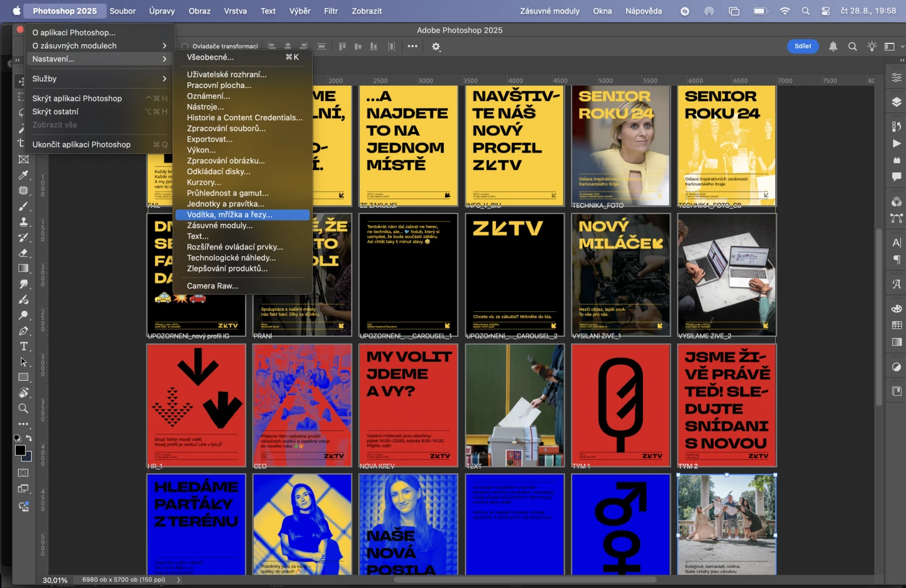Open the Layers panel icon
The width and height of the screenshot is (906, 588).
coord(896,102)
